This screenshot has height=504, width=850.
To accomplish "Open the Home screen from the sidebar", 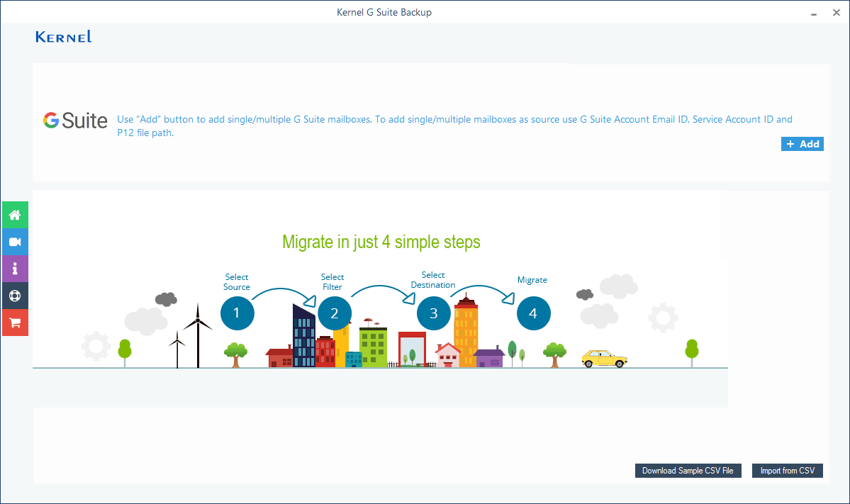I will tap(15, 215).
